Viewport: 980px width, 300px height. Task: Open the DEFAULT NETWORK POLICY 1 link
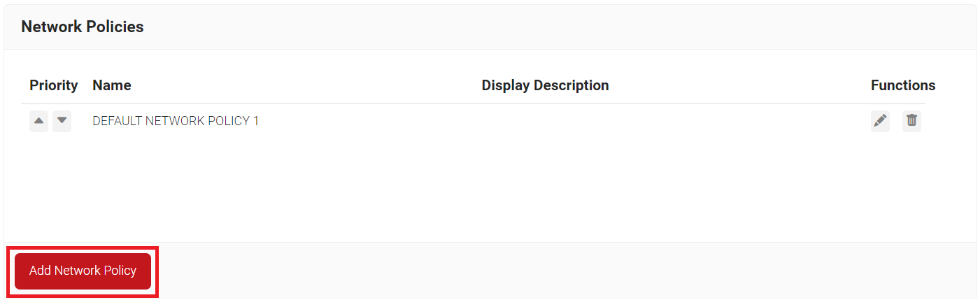click(x=176, y=121)
